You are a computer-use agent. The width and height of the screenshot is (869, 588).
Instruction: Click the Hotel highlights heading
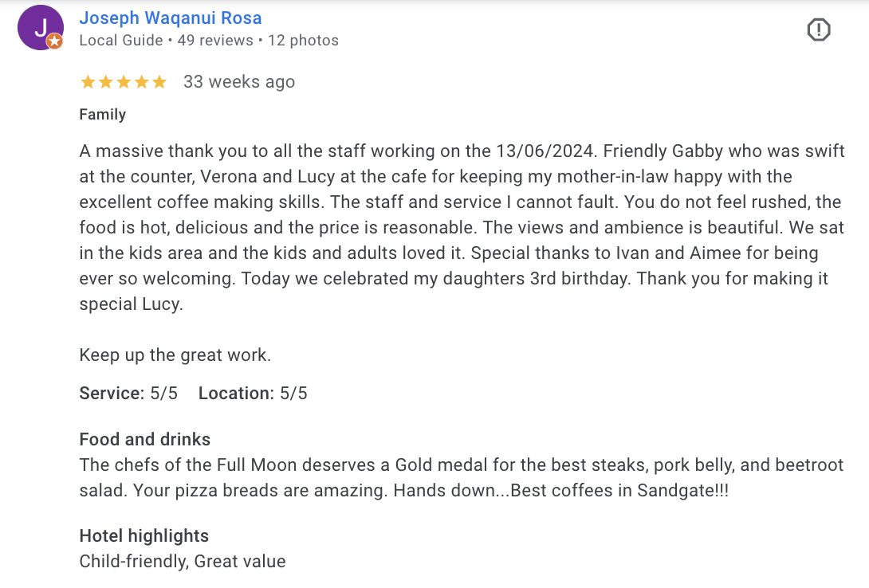coord(144,536)
